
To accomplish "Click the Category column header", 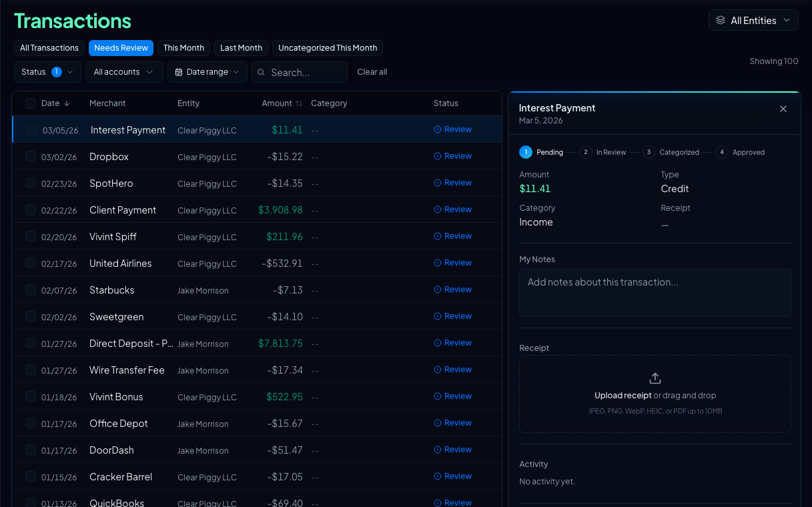I will pyautogui.click(x=329, y=103).
